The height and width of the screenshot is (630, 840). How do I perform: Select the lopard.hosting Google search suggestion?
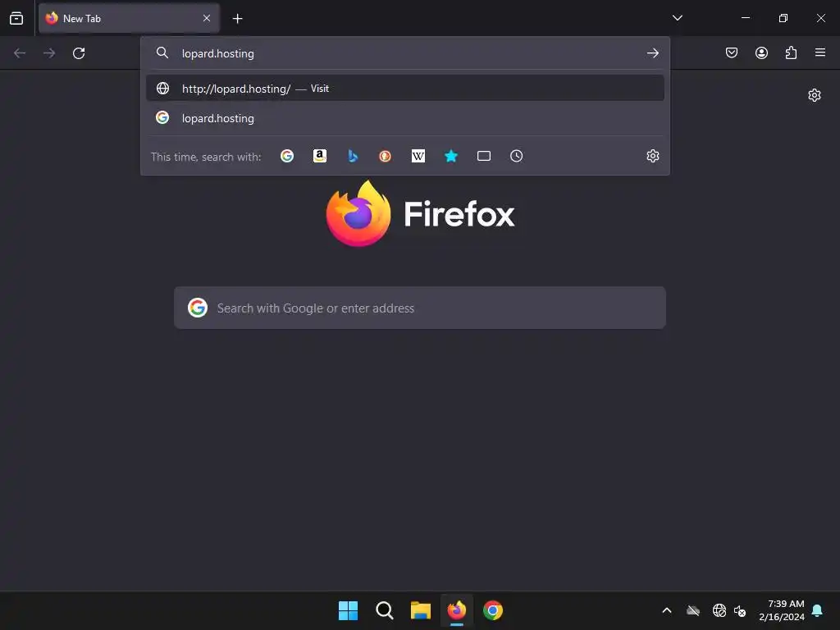[x=405, y=118]
